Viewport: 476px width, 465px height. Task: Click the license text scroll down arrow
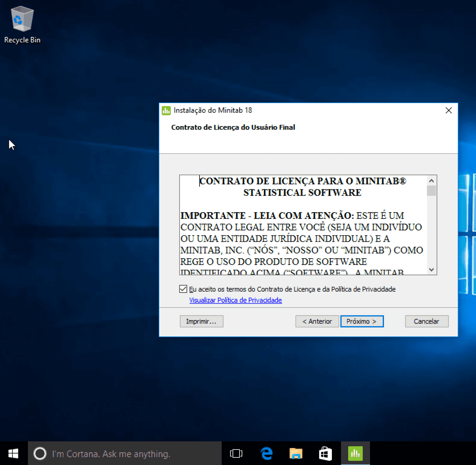point(432,270)
